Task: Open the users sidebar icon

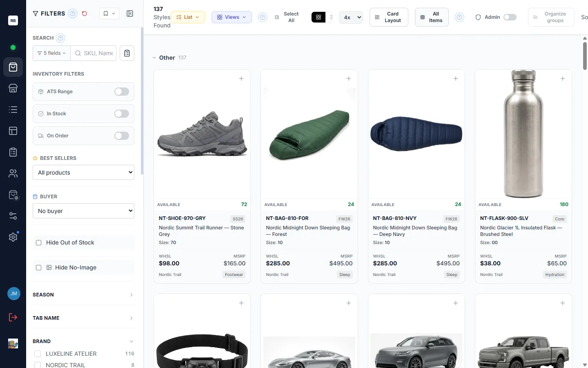Action: click(13, 173)
